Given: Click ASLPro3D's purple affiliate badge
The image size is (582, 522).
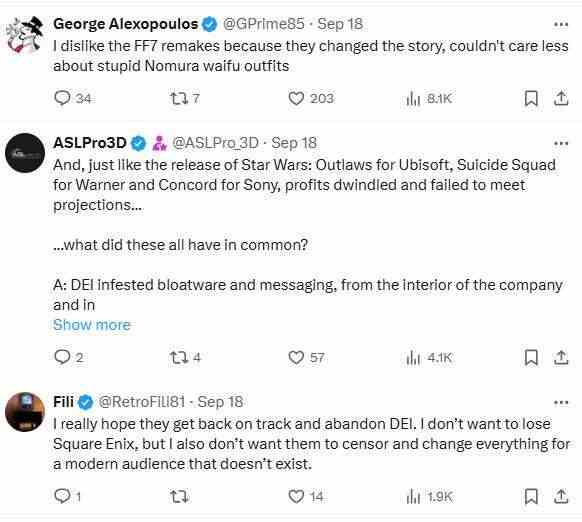Looking at the screenshot, I should point(160,143).
